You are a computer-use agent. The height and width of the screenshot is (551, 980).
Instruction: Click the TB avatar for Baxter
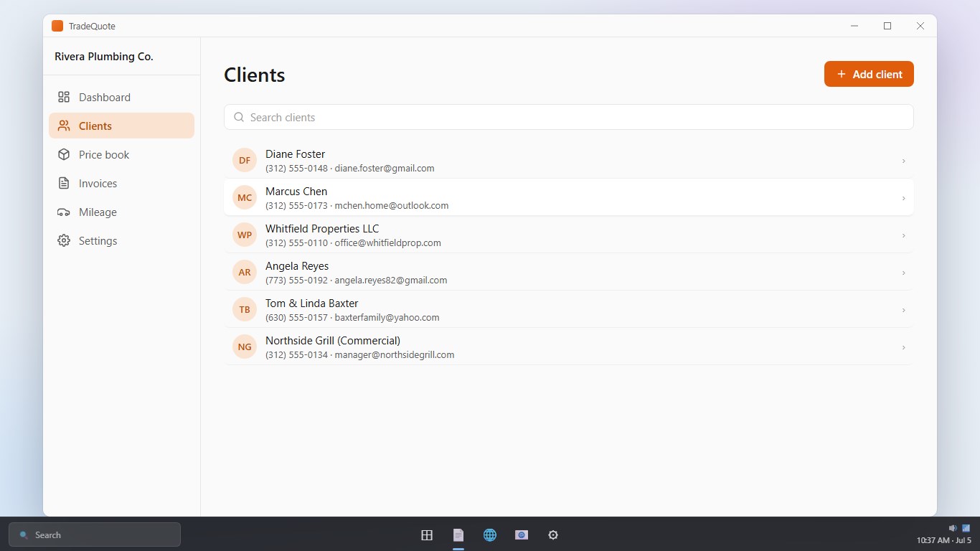coord(245,309)
